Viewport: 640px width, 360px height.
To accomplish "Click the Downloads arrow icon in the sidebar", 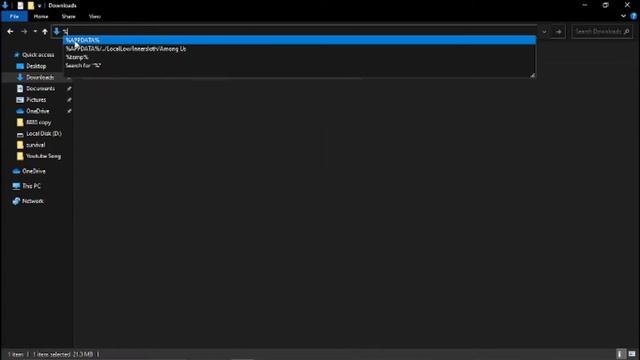I will [x=20, y=77].
